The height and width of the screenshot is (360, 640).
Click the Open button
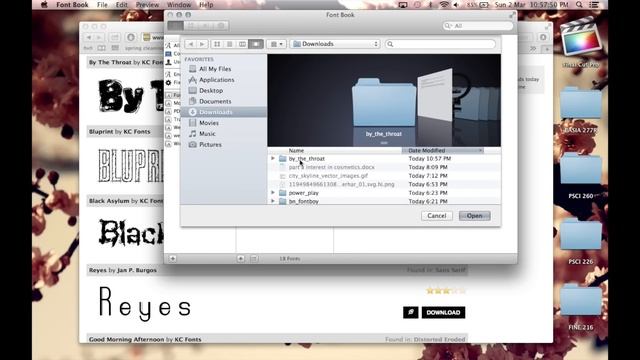click(x=474, y=216)
